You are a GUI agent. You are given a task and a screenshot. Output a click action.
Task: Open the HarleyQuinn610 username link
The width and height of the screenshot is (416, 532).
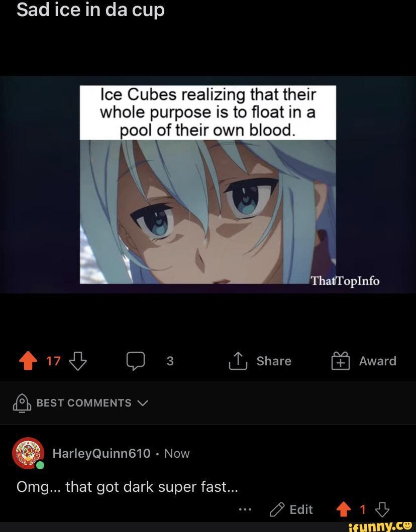pyautogui.click(x=101, y=453)
